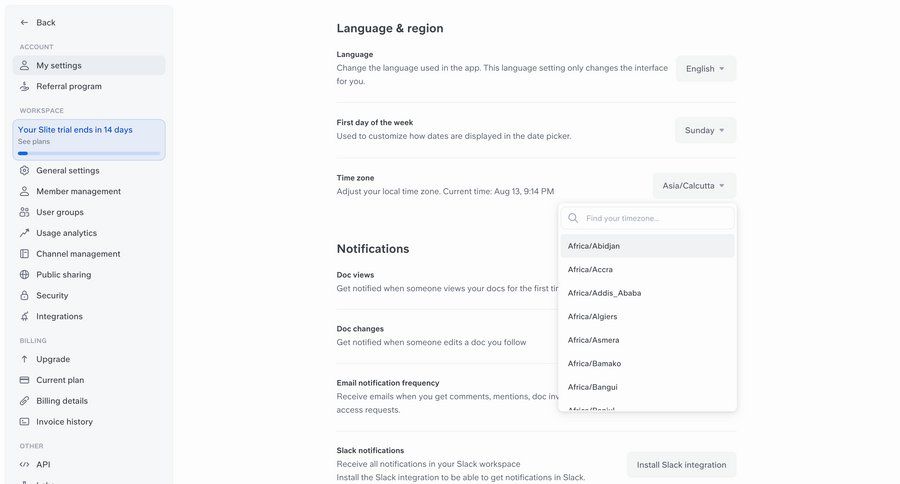Viewport: 900px width, 484px height.
Task: Open Member management settings
Action: pos(78,191)
